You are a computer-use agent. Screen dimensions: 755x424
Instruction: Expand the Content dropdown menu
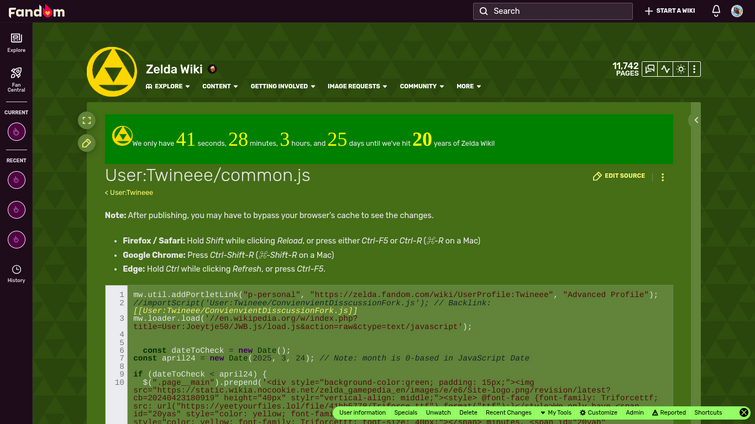click(x=220, y=86)
